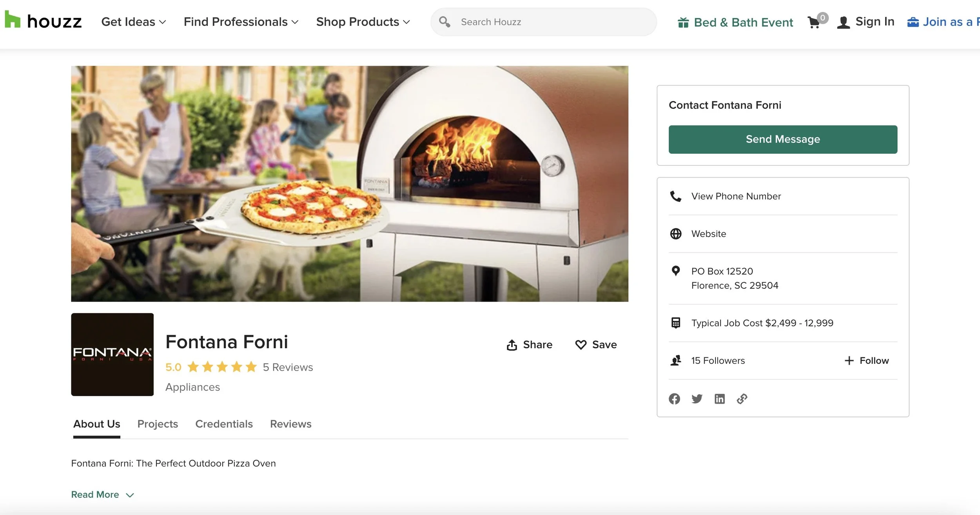
Task: Switch to the About Us tab
Action: 96,424
